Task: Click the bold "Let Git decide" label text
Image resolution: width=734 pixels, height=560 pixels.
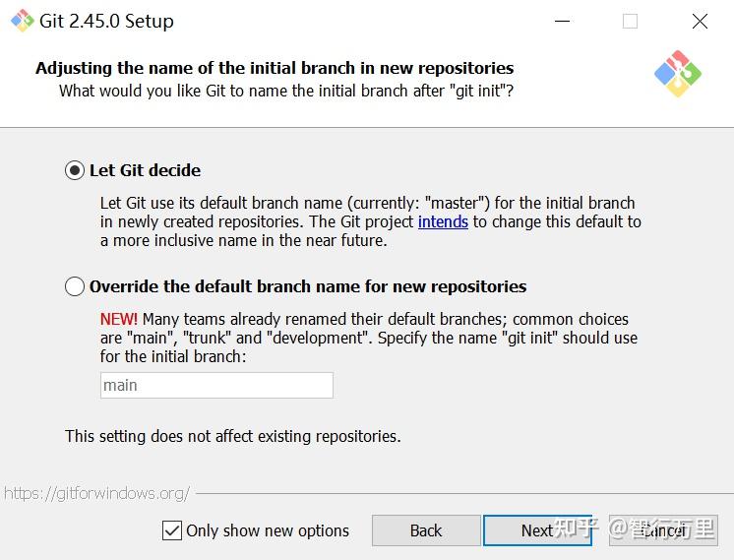Action: pyautogui.click(x=145, y=170)
